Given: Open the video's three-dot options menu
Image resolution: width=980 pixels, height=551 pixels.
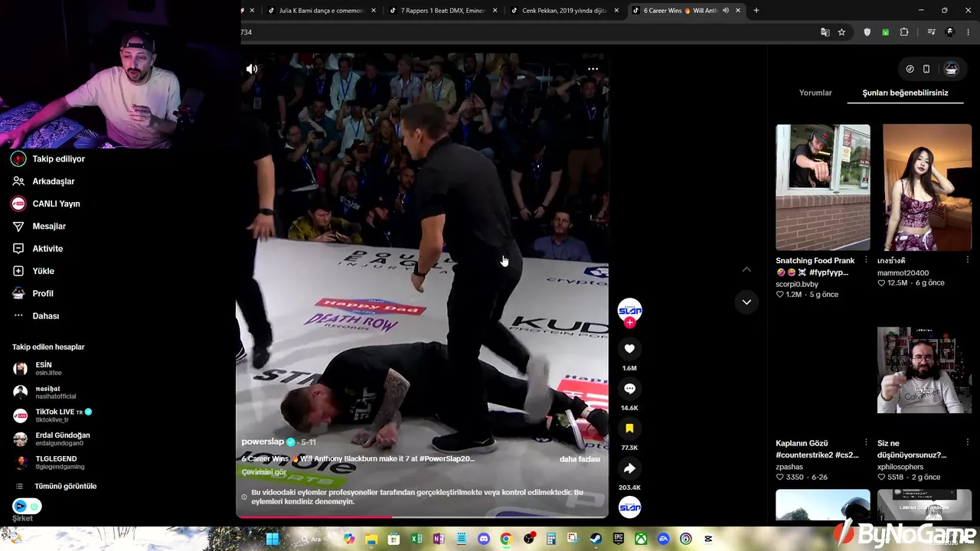Looking at the screenshot, I should (x=593, y=69).
